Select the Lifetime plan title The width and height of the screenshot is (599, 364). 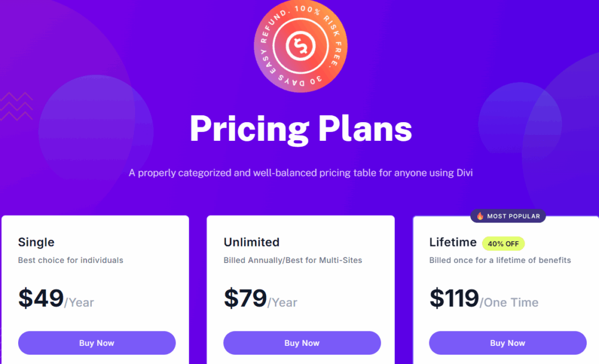tap(453, 242)
